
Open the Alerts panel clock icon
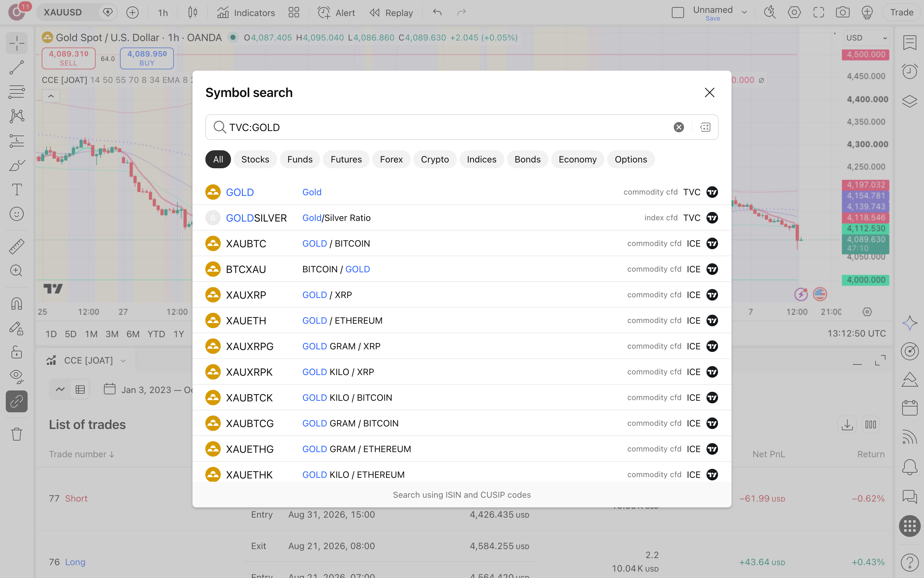(x=910, y=71)
